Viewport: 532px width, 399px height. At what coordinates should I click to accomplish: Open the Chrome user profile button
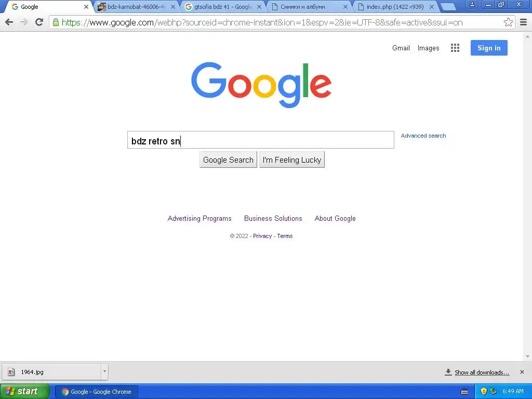(472, 4)
